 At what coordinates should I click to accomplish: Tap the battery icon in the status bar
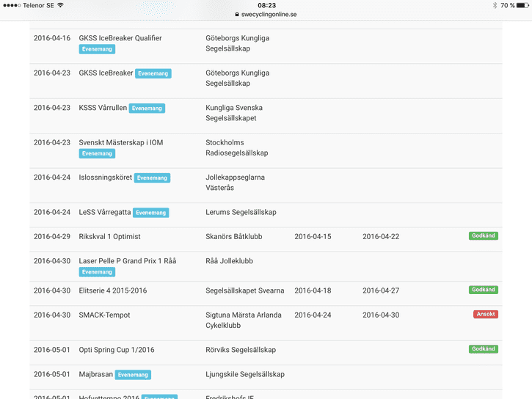522,5
